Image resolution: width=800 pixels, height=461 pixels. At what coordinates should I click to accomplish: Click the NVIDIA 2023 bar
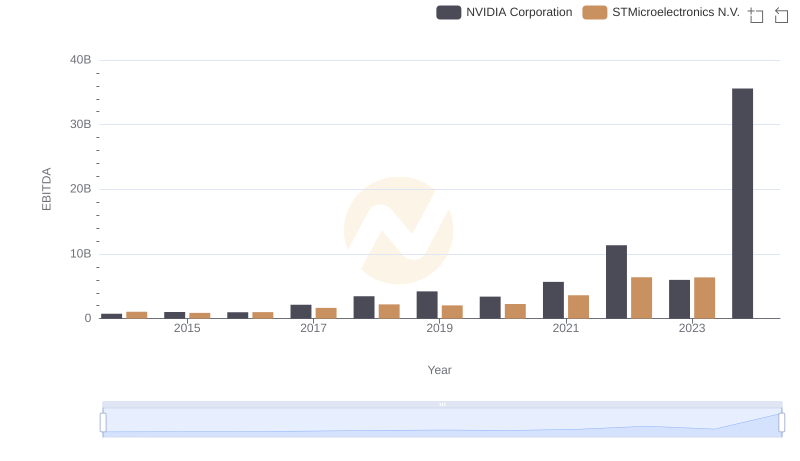point(679,299)
